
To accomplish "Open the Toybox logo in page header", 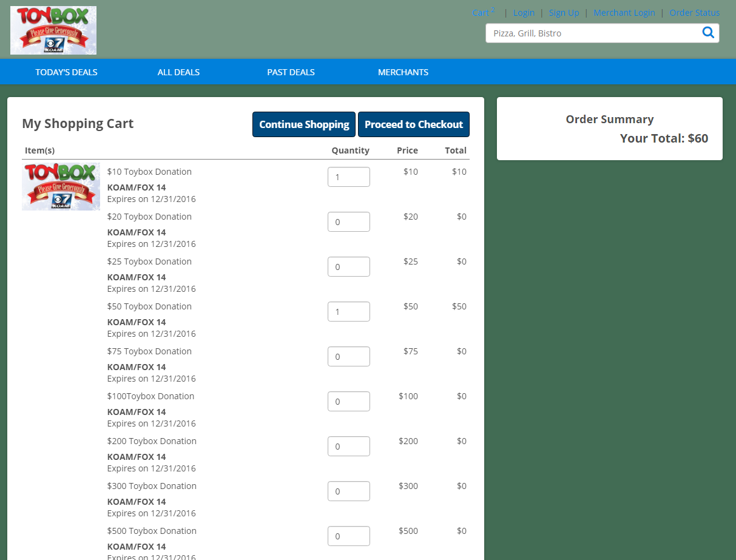I will pos(53,30).
